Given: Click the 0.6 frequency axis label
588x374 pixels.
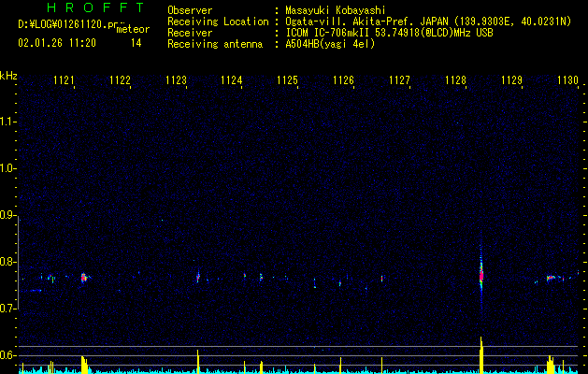Looking at the screenshot, I should [7, 355].
